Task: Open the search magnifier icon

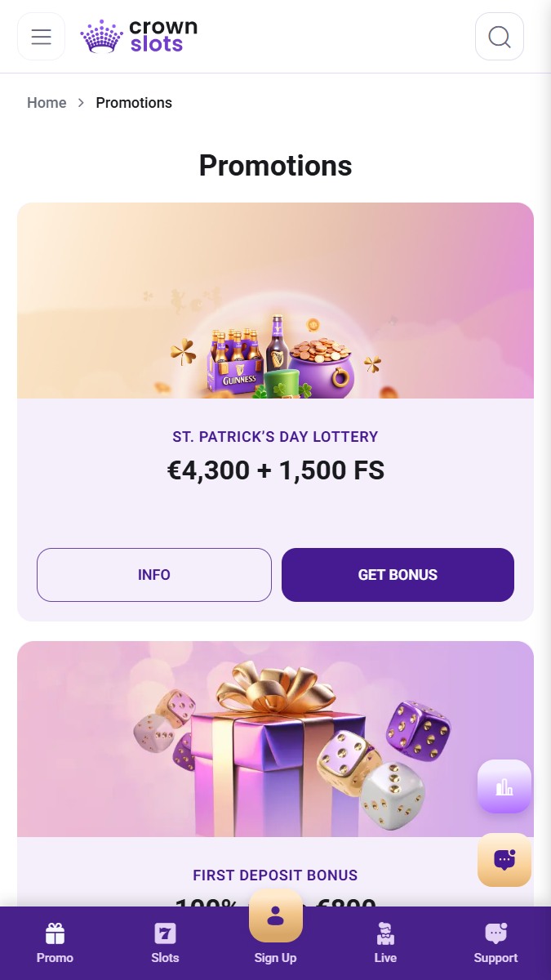Action: tap(500, 37)
